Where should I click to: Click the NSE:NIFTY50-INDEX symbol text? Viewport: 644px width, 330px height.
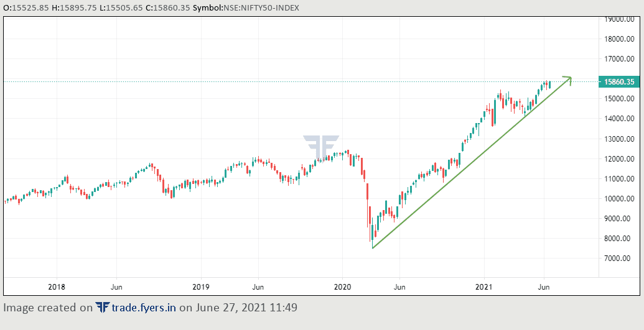point(261,8)
